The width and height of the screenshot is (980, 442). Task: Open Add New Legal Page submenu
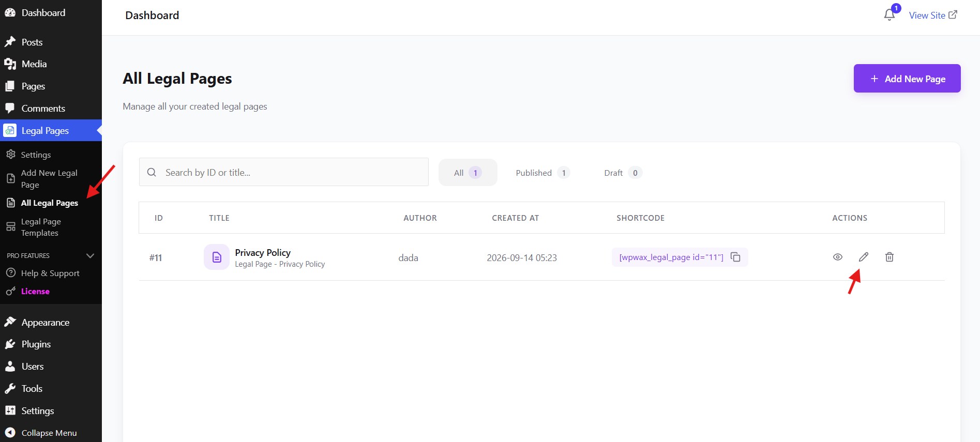(x=49, y=179)
